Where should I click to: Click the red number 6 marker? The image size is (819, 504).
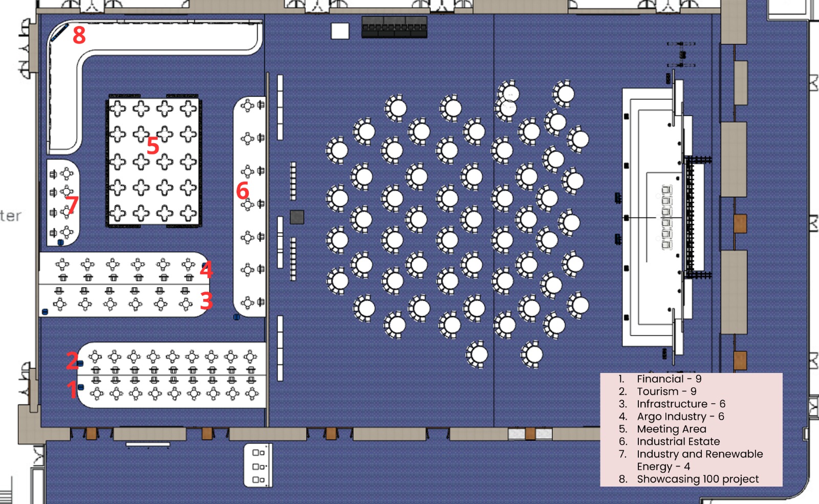(242, 191)
